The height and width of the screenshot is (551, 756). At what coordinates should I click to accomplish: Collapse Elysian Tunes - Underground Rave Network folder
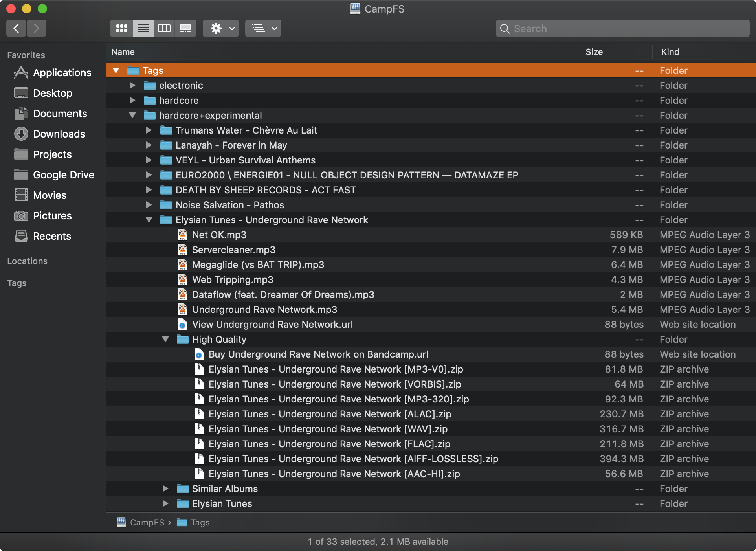click(x=149, y=220)
